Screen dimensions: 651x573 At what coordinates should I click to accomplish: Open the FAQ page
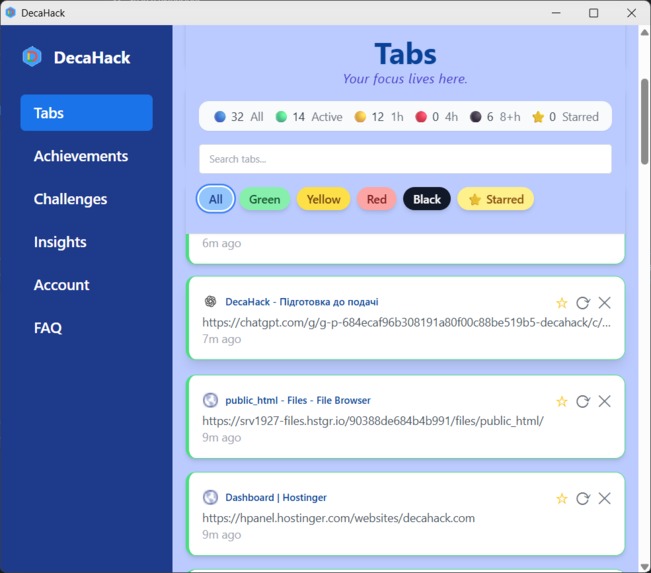(x=48, y=328)
